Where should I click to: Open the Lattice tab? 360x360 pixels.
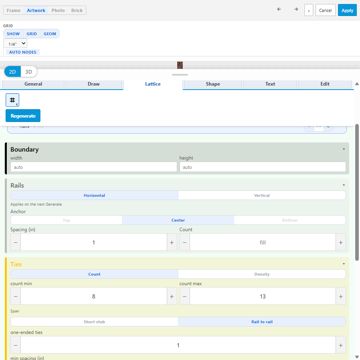pyautogui.click(x=153, y=84)
